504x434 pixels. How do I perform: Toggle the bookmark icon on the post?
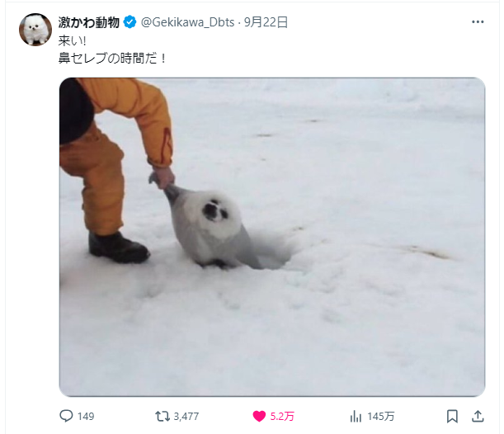tap(452, 417)
